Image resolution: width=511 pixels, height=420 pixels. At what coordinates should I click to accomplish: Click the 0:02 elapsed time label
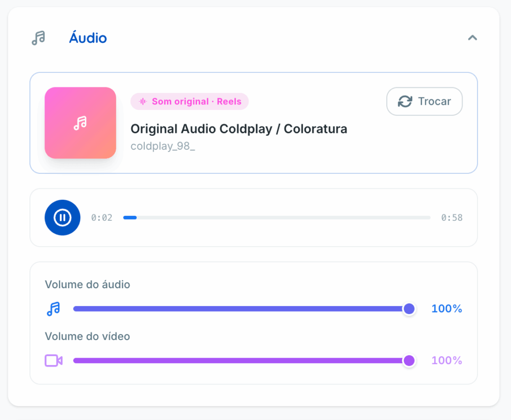102,218
